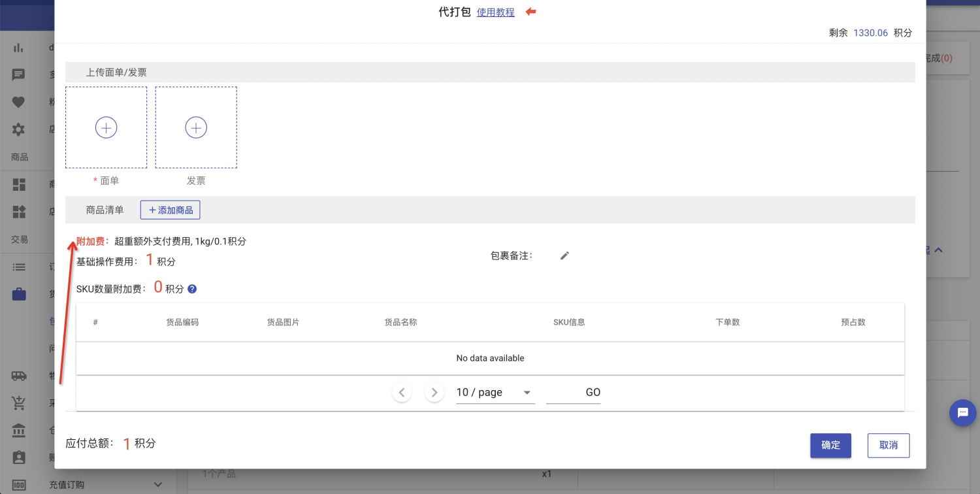The width and height of the screenshot is (980, 494).
Task: Cancel the dialog with 取消 button
Action: (889, 445)
